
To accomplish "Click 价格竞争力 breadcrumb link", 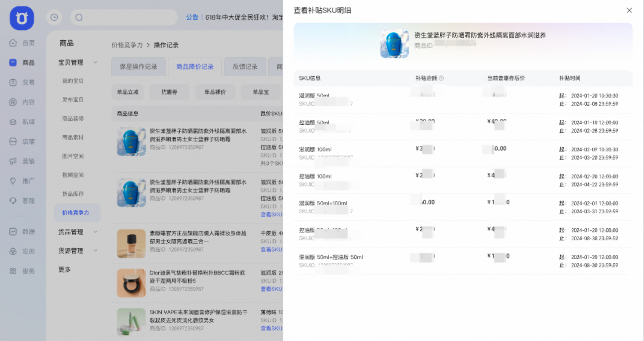I will click(127, 45).
